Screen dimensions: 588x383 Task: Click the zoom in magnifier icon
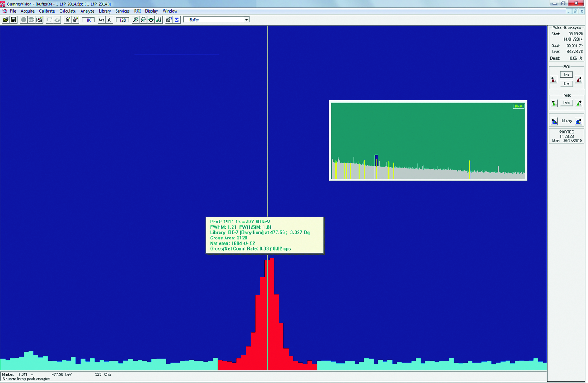pyautogui.click(x=135, y=20)
